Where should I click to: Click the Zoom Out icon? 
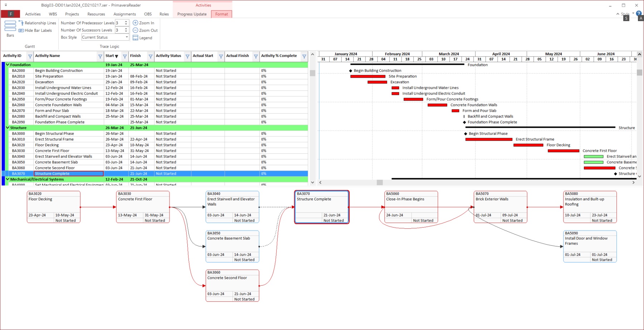[136, 30]
